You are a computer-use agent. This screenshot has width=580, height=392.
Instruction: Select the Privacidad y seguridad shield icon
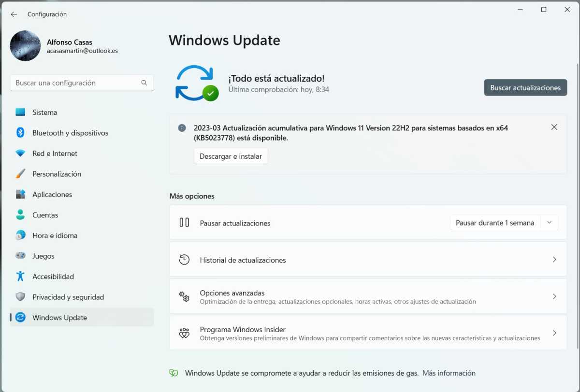[20, 297]
